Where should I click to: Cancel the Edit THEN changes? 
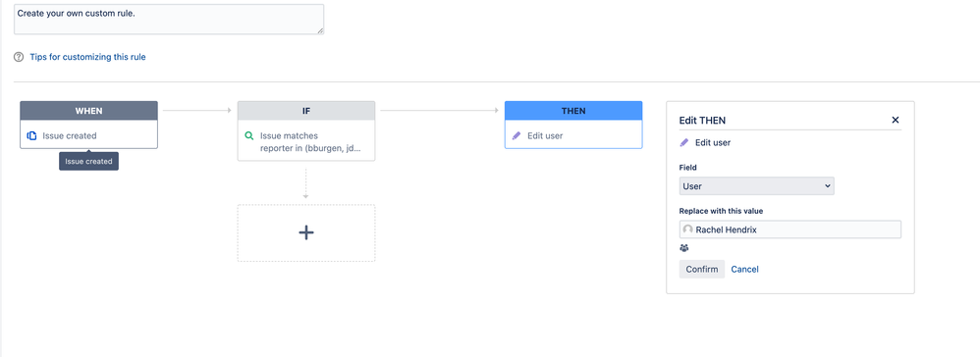pyautogui.click(x=745, y=270)
